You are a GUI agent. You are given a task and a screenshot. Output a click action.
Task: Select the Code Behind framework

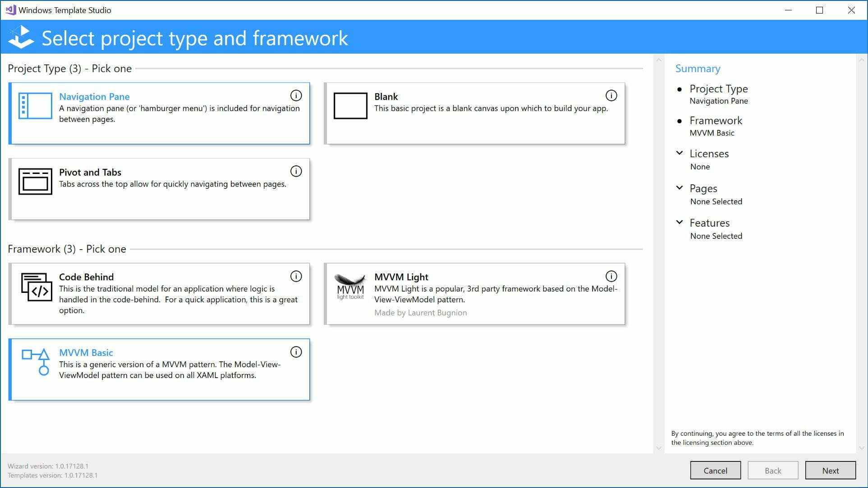point(159,293)
